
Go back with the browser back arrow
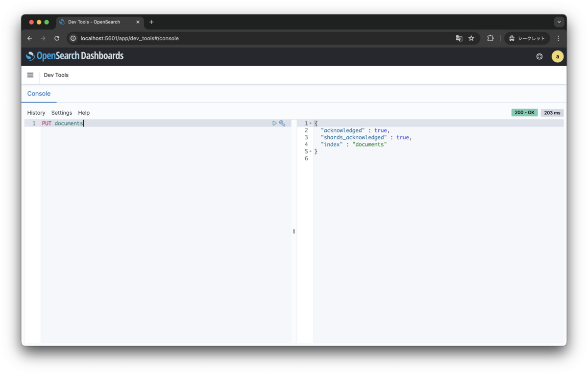pos(30,38)
